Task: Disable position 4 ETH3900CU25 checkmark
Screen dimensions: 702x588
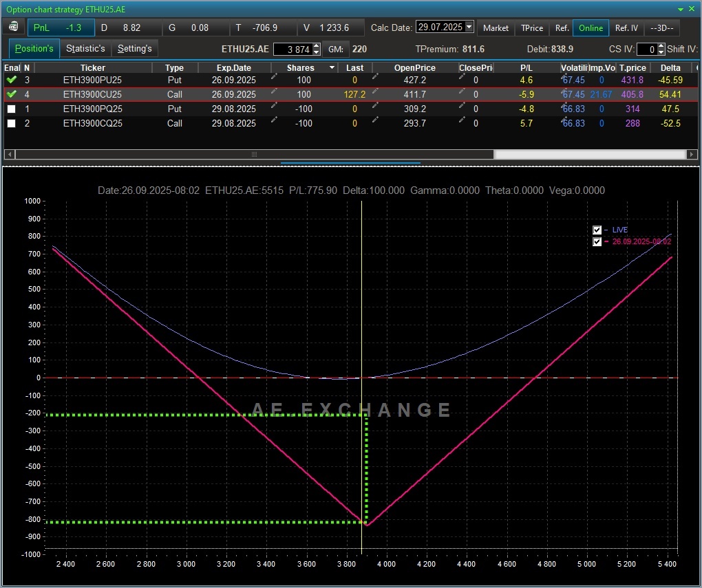Action: (x=12, y=94)
